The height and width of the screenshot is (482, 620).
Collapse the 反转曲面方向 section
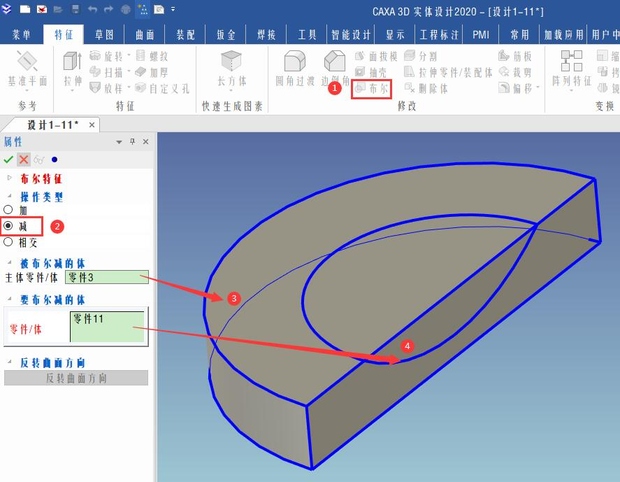click(x=9, y=362)
